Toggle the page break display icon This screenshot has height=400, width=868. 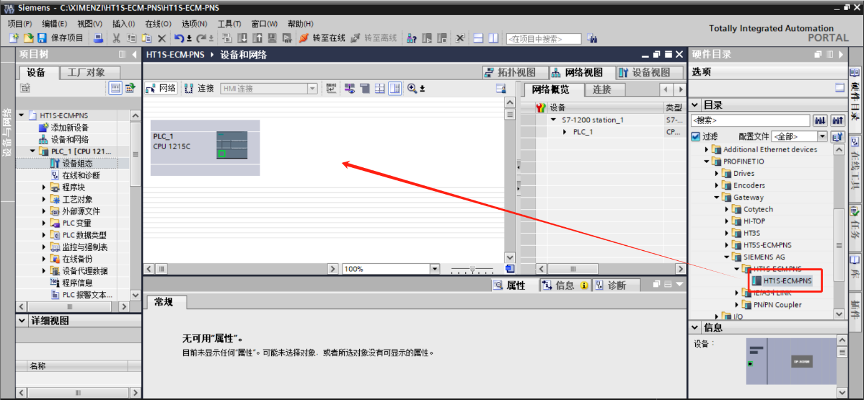[380, 89]
